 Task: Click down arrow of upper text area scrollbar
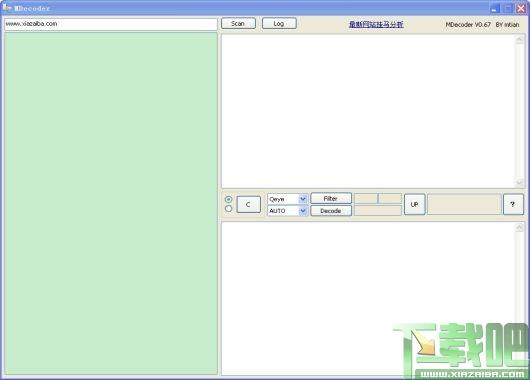(519, 183)
